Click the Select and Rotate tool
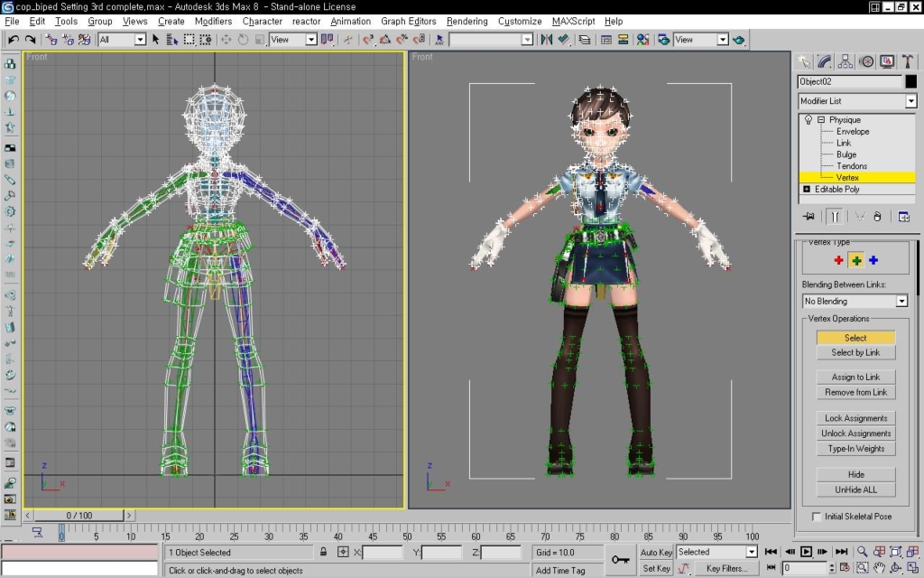The width and height of the screenshot is (924, 578). pyautogui.click(x=242, y=40)
